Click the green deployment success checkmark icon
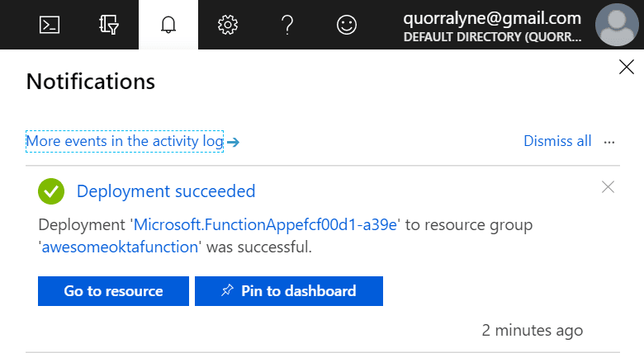This screenshot has height=353, width=644. [x=51, y=191]
